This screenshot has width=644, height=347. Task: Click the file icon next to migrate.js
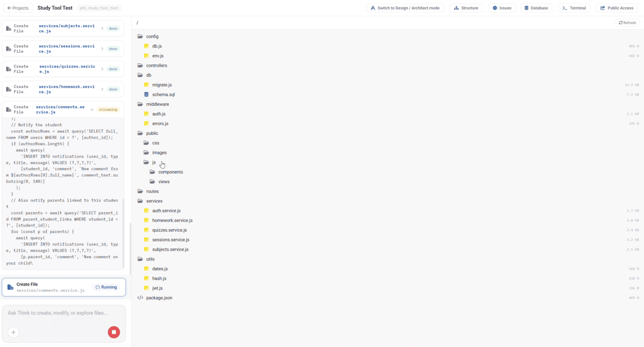tap(146, 85)
